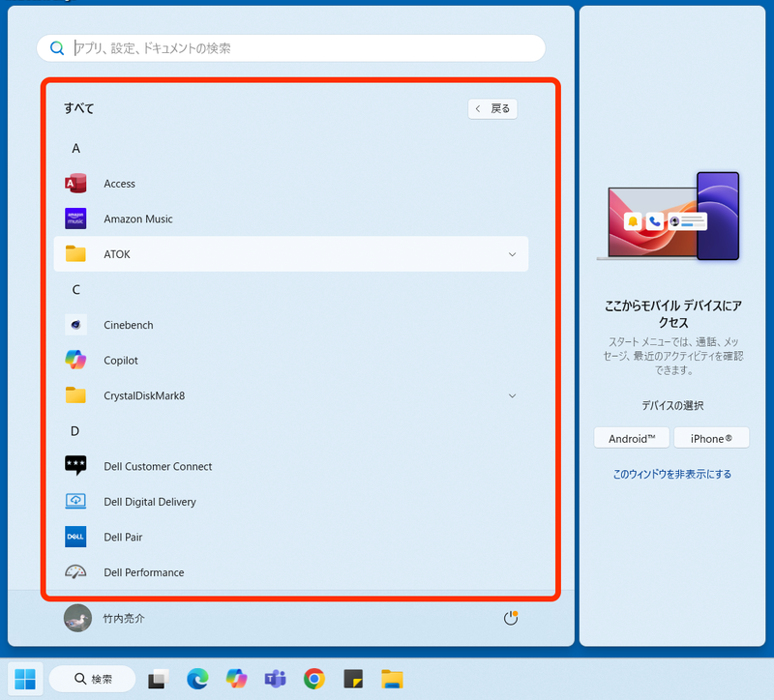
Task: Click Dell Digital Delivery label text
Action: click(x=150, y=502)
